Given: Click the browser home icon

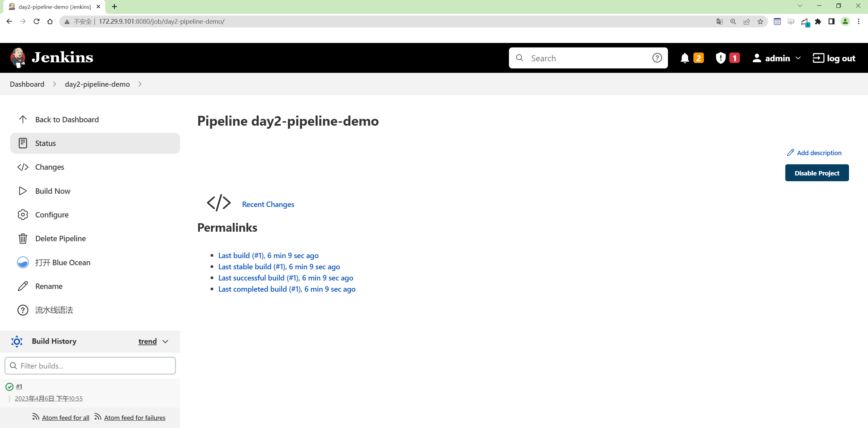Looking at the screenshot, I should pos(50,21).
